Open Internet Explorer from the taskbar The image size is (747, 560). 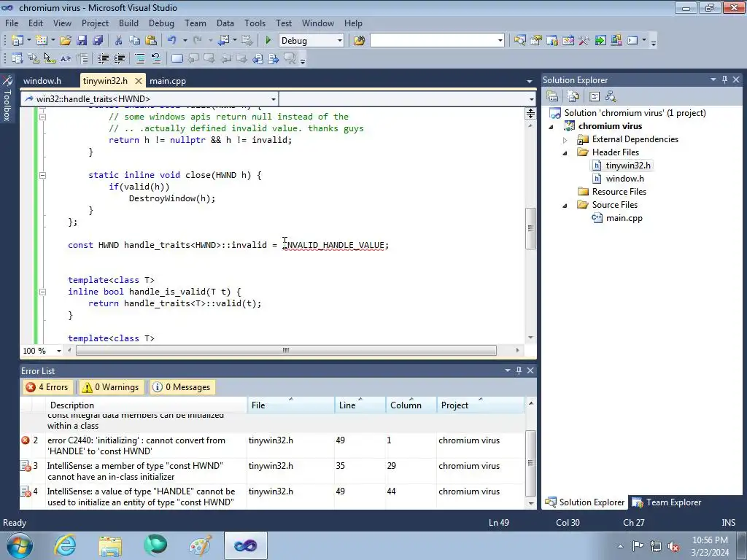tap(65, 545)
